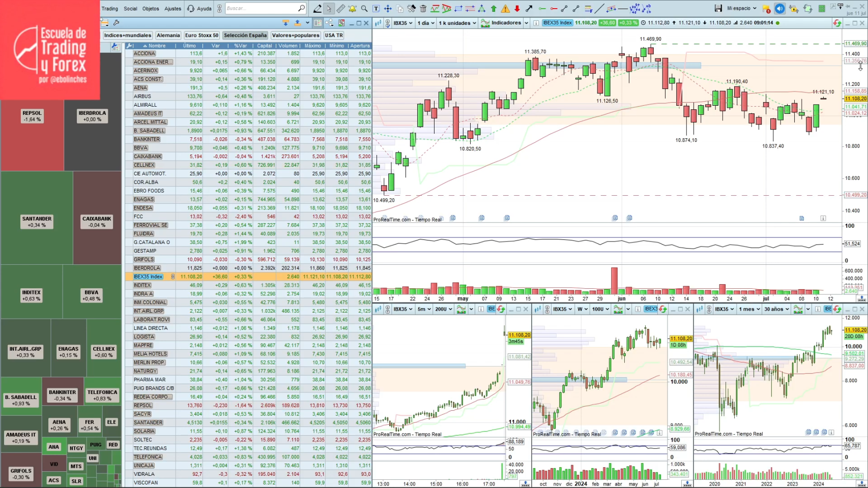Pick the ruler measurement tool
The height and width of the screenshot is (488, 868).
pyautogui.click(x=340, y=9)
